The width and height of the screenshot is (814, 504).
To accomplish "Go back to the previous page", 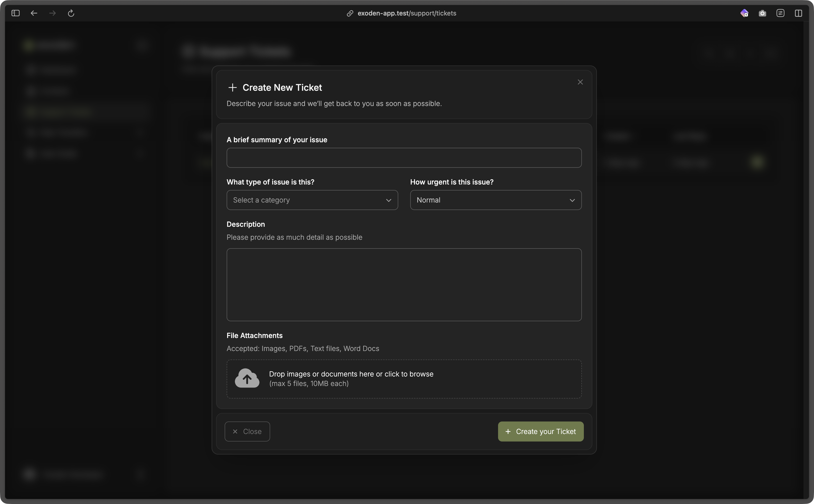I will click(34, 13).
